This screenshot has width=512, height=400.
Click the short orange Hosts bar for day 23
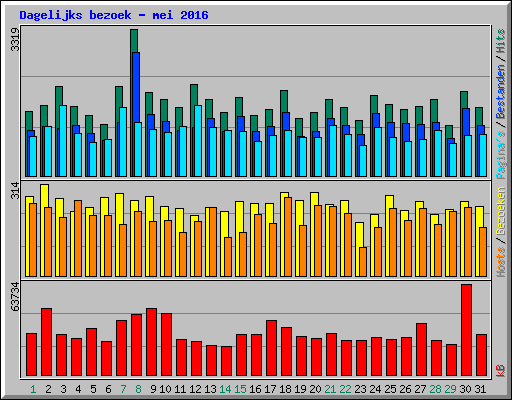(x=363, y=262)
